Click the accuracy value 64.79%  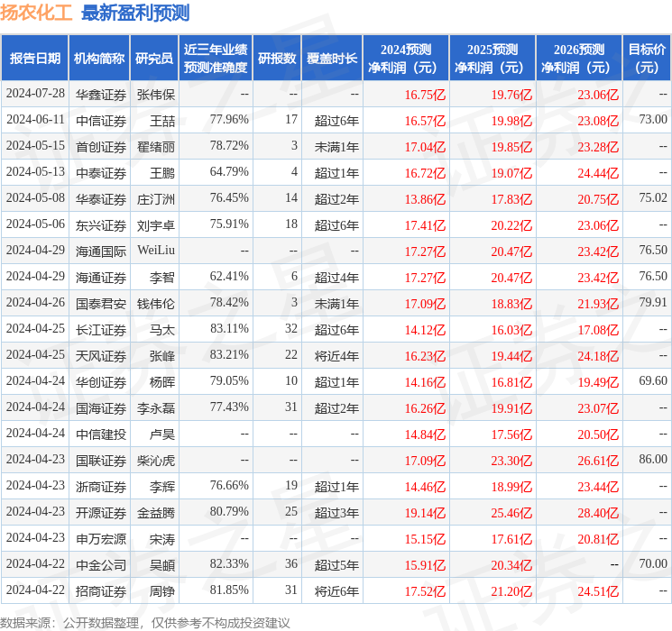tap(229, 171)
